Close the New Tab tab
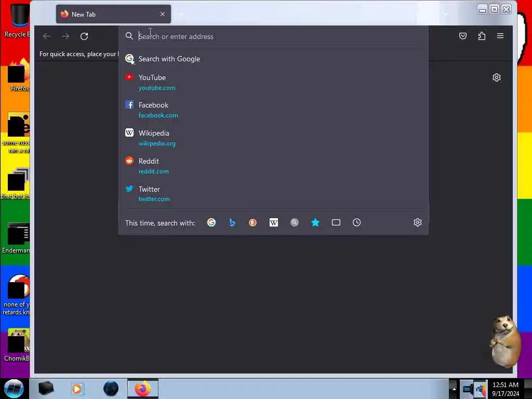 (163, 14)
